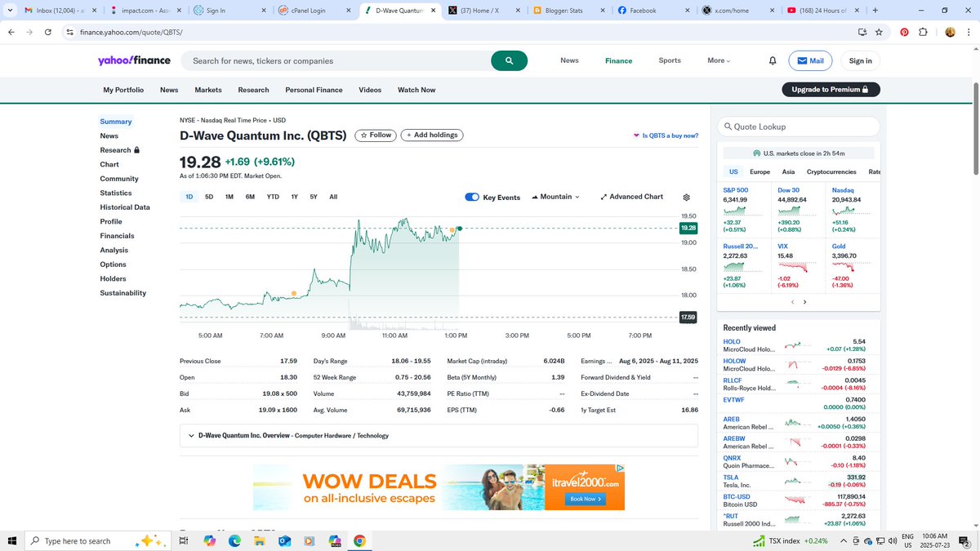Image resolution: width=980 pixels, height=551 pixels.
Task: Click the green search magnifier button
Action: [509, 60]
